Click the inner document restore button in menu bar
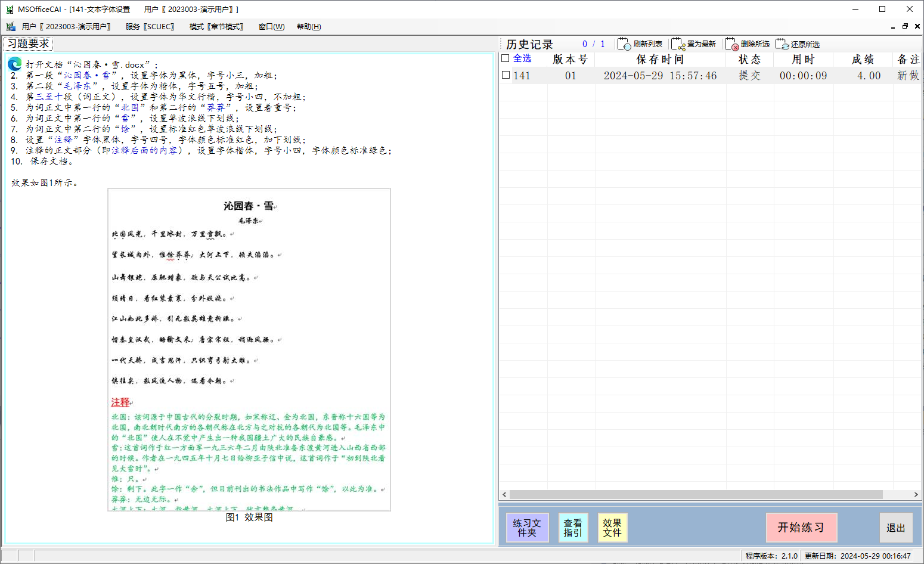Image resolution: width=924 pixels, height=564 pixels. click(x=905, y=27)
